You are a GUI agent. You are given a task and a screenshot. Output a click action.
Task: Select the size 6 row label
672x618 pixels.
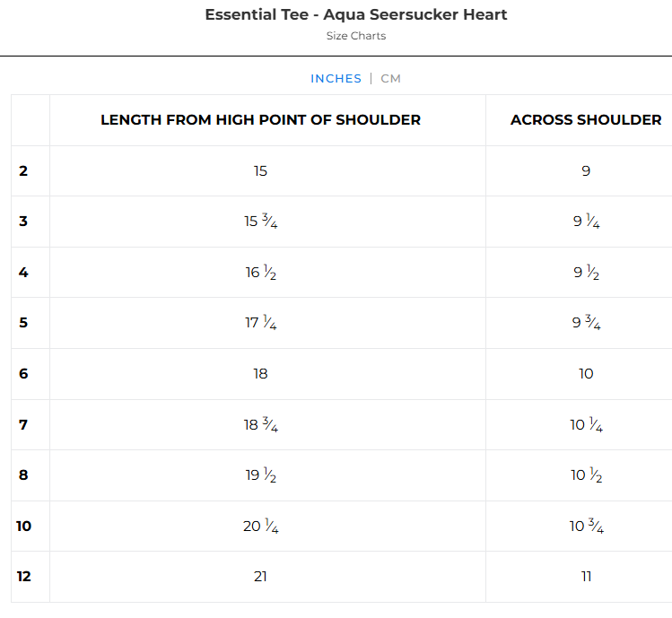tap(23, 373)
